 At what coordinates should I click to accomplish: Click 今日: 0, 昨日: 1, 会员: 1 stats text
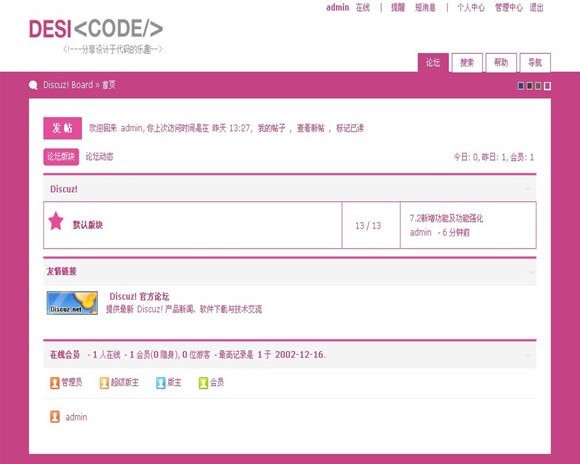[494, 157]
